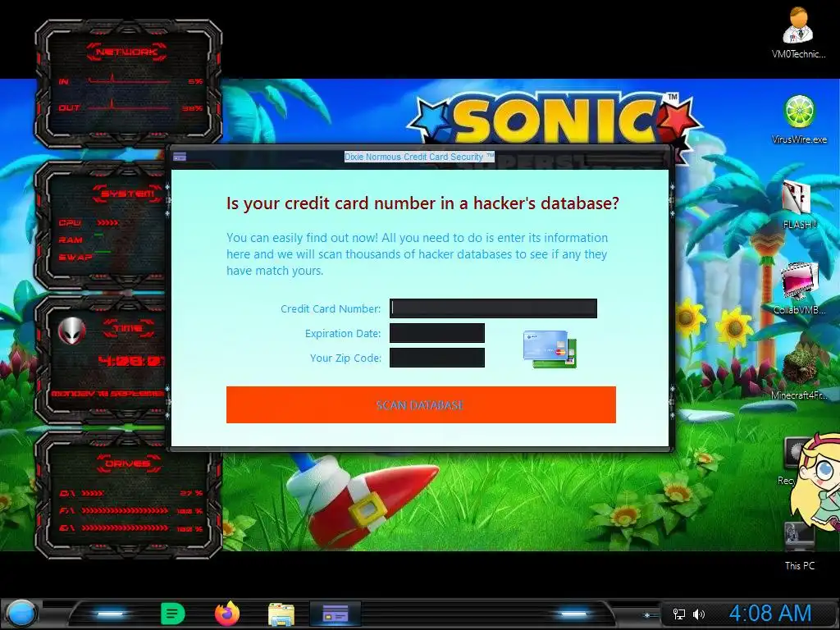Launch Firefox from the taskbar
This screenshot has width=840, height=630.
point(227,614)
